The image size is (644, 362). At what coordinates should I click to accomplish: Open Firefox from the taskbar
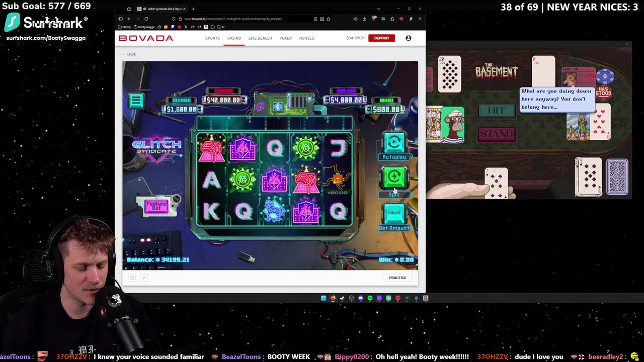coord(333,298)
